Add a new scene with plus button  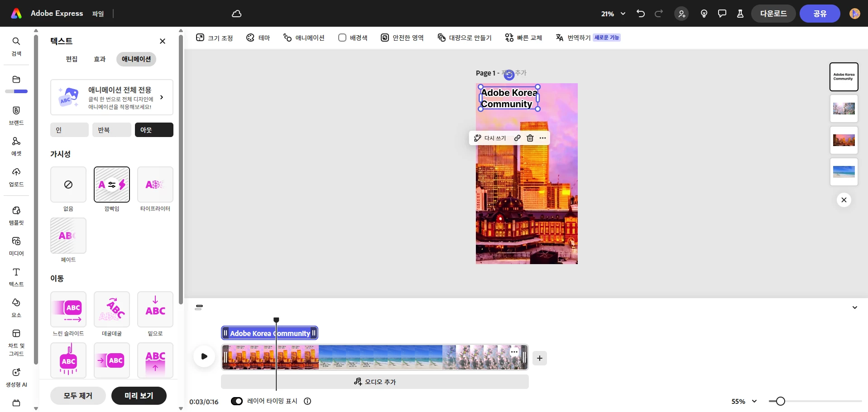point(540,358)
